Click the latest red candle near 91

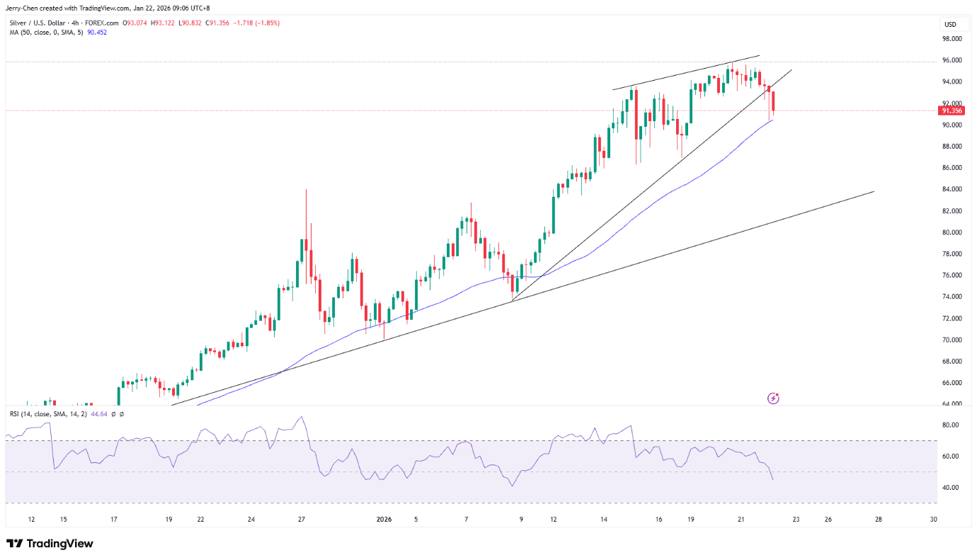pos(774,102)
